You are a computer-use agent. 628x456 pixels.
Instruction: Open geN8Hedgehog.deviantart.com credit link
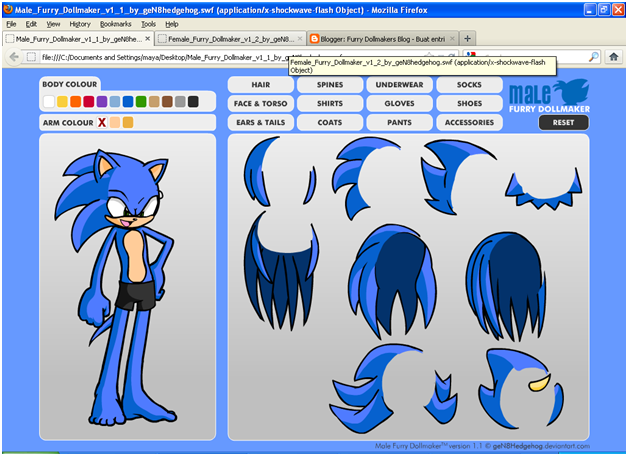541,446
